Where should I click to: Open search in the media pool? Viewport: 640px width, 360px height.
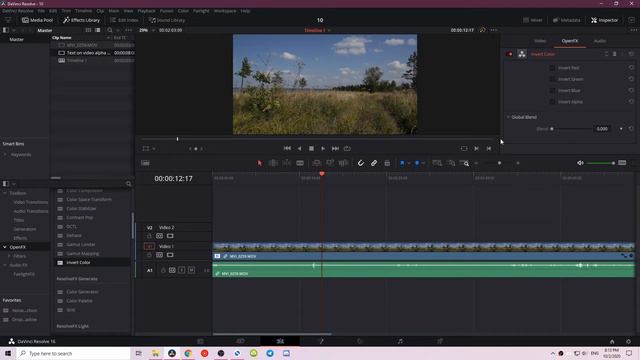point(110,30)
